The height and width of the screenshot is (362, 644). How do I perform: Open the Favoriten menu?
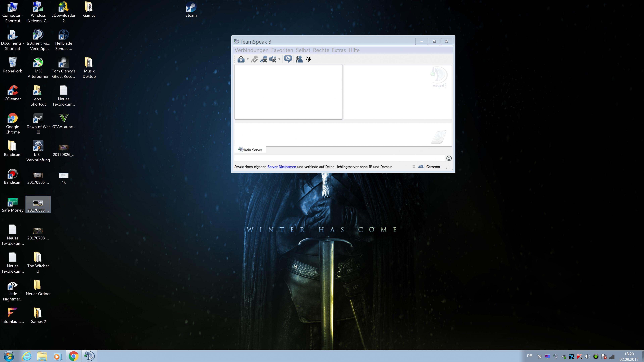coord(282,50)
